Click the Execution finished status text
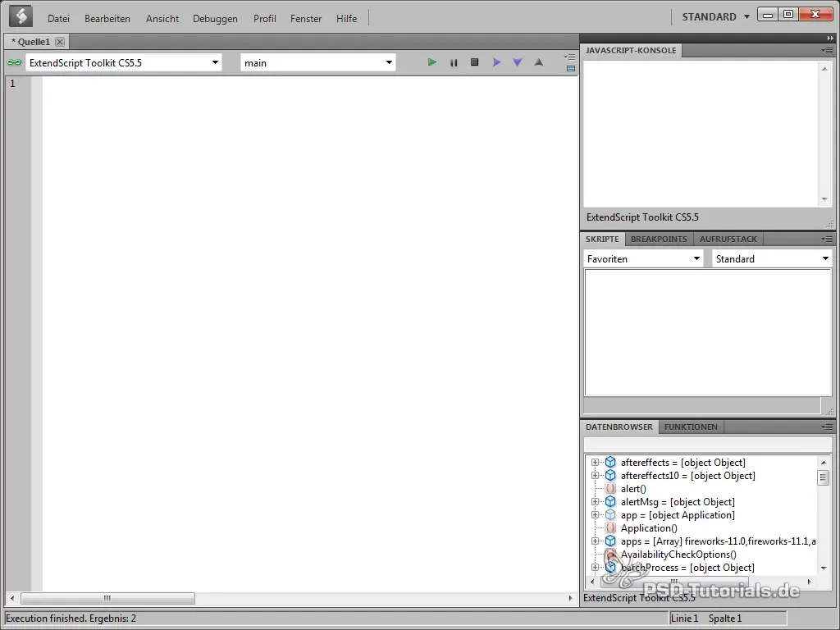840x630 pixels. [71, 619]
